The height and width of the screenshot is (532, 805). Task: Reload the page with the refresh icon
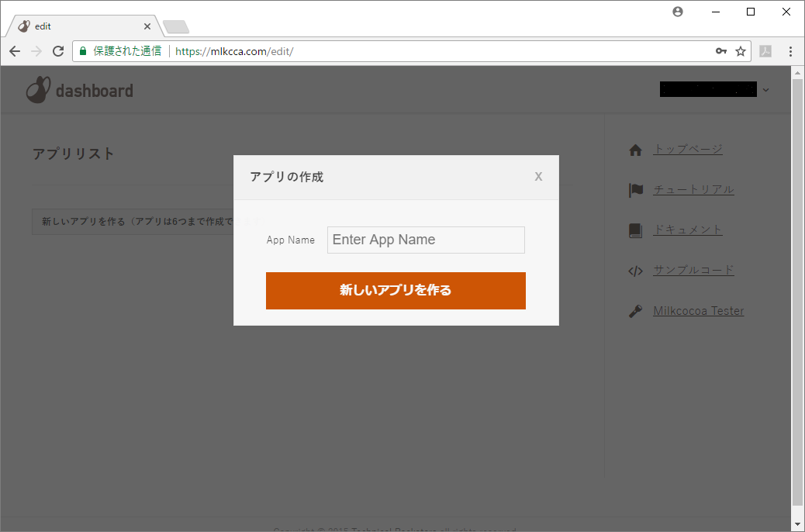pyautogui.click(x=58, y=51)
